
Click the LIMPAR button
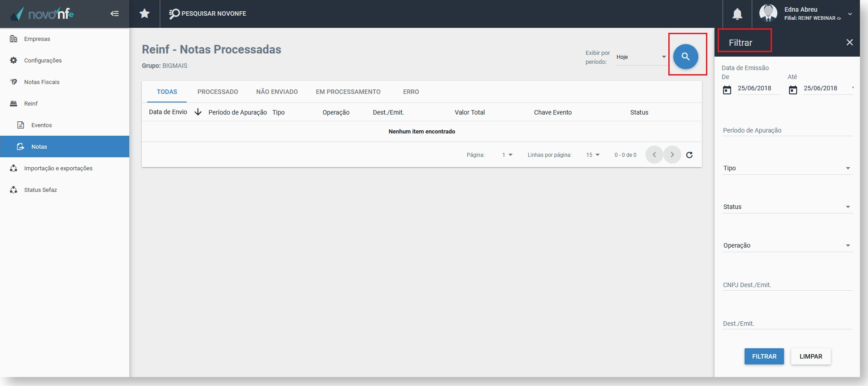(811, 356)
